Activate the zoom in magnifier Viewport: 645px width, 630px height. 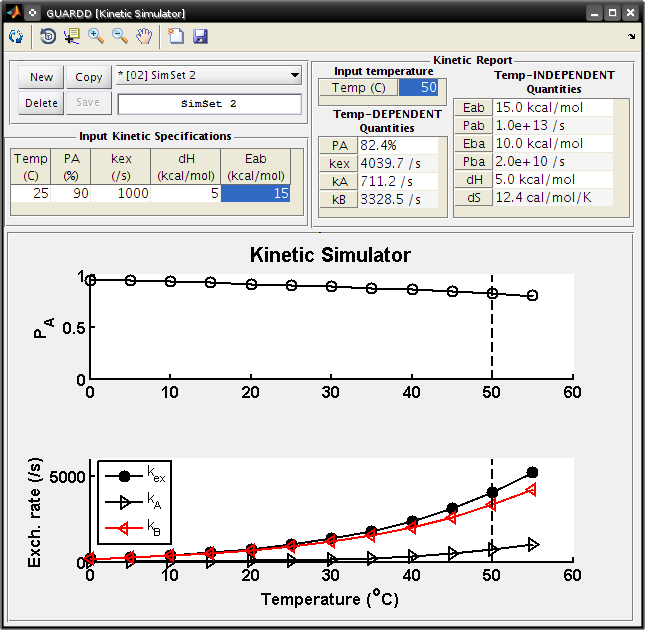[96, 36]
